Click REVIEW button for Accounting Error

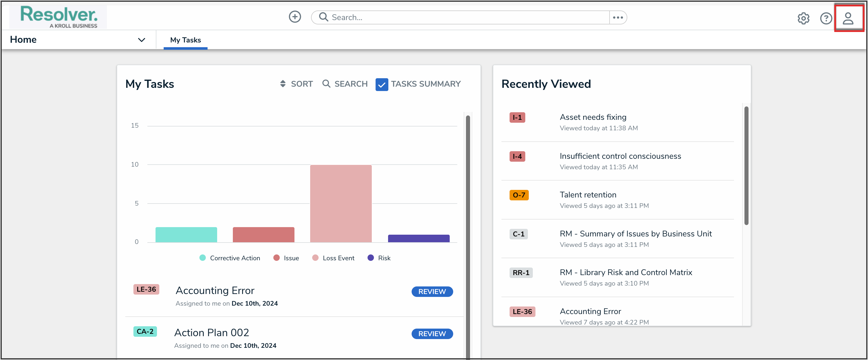(x=432, y=292)
